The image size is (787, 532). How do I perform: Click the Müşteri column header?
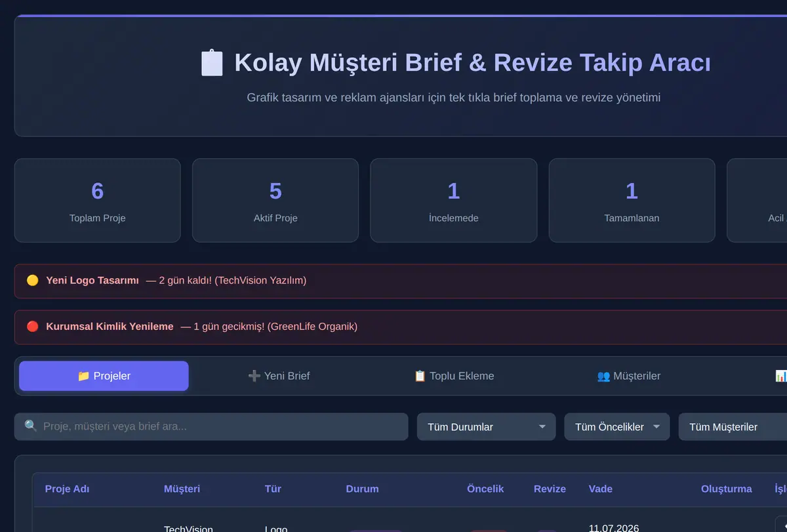pos(182,489)
